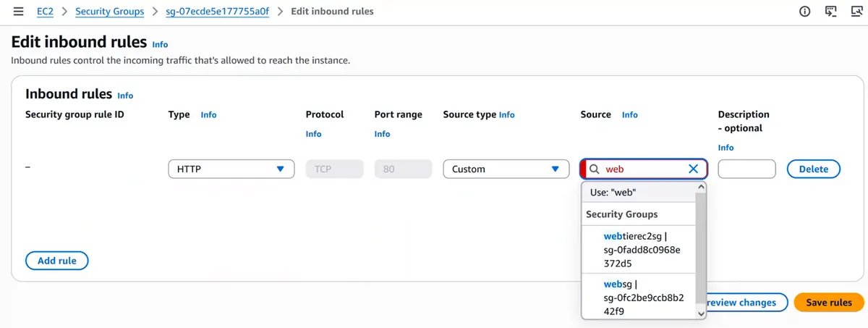The width and height of the screenshot is (868, 328).
Task: Clear the Source search field with X
Action: (693, 169)
